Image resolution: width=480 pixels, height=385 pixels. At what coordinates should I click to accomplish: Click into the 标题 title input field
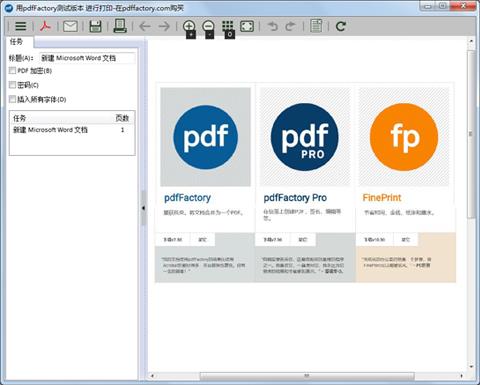pos(87,58)
